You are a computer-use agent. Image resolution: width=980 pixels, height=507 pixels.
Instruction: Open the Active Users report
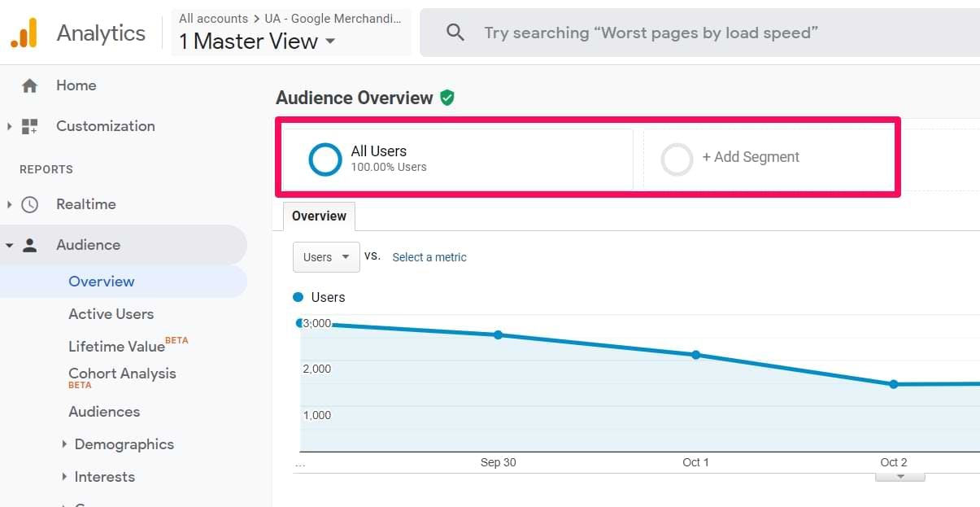pyautogui.click(x=111, y=313)
